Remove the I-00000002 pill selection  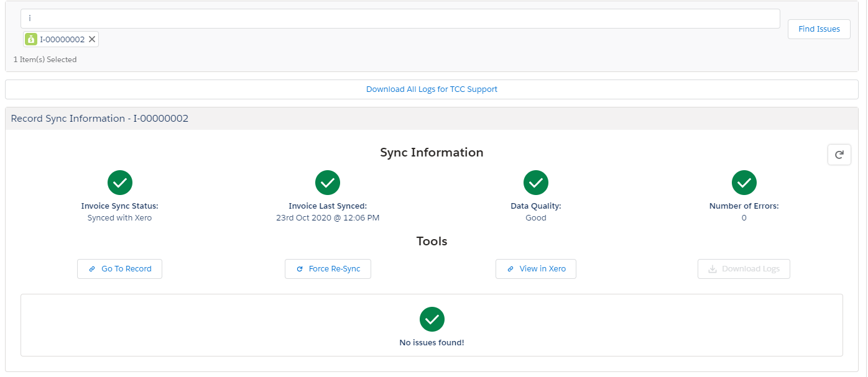coord(92,39)
